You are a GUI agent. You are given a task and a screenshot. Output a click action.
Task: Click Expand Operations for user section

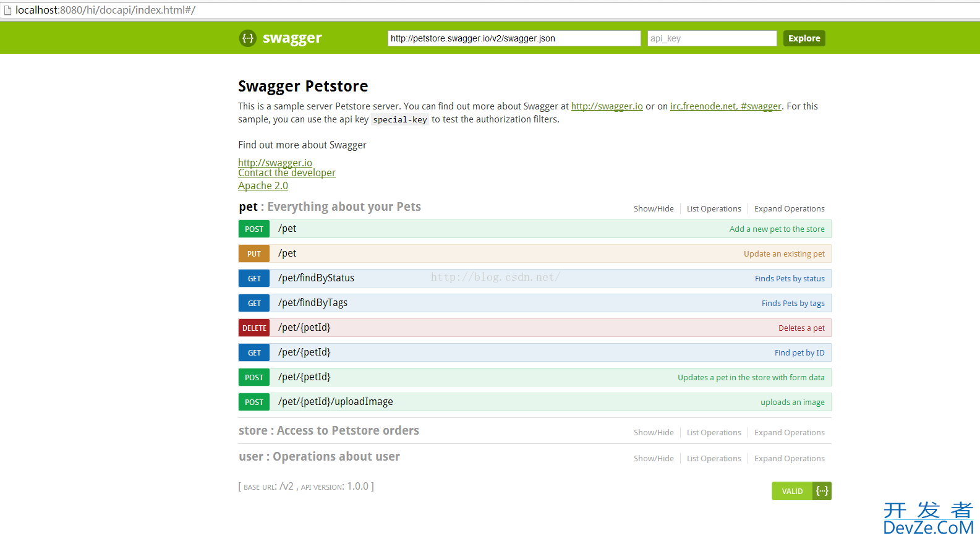789,459
